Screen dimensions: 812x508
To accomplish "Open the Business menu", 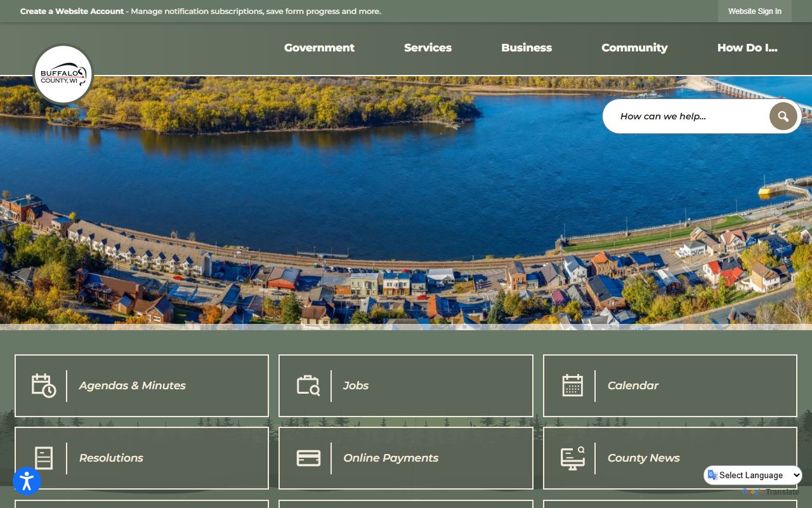I will [527, 48].
